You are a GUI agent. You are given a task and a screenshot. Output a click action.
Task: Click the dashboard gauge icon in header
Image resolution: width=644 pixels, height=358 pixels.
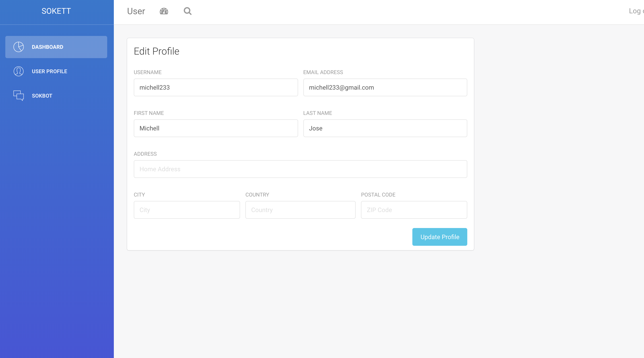[x=164, y=11]
